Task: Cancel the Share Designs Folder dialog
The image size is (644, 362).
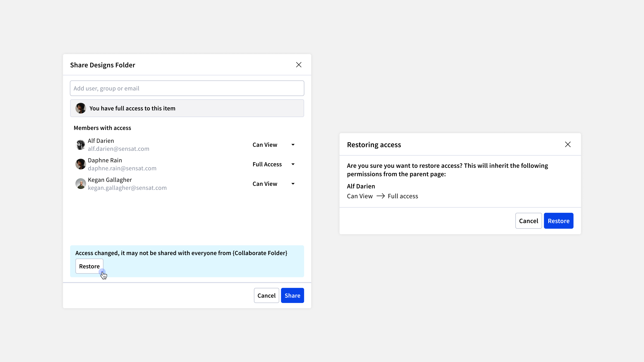Action: 266,295
